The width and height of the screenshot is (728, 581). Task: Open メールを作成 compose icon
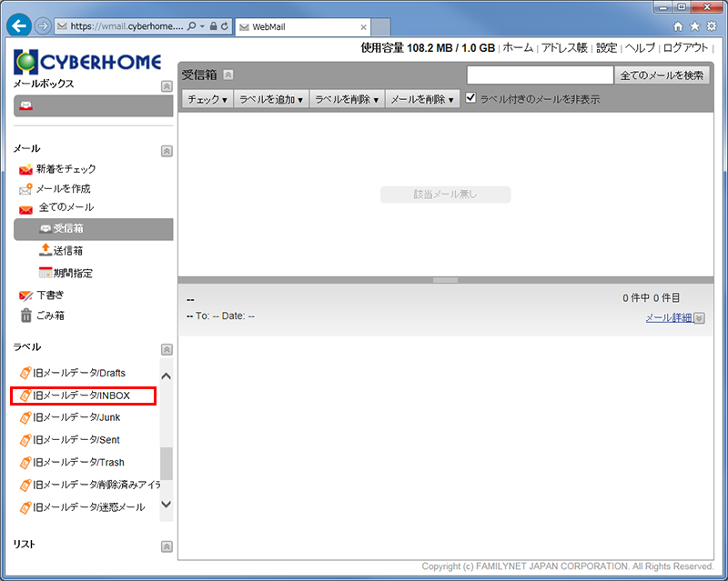25,189
